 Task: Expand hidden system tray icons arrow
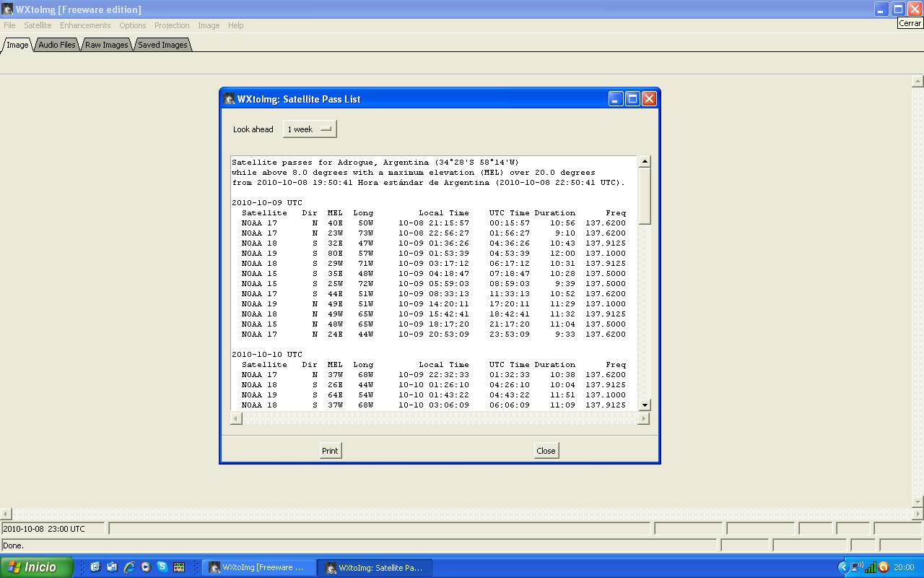[x=843, y=567]
